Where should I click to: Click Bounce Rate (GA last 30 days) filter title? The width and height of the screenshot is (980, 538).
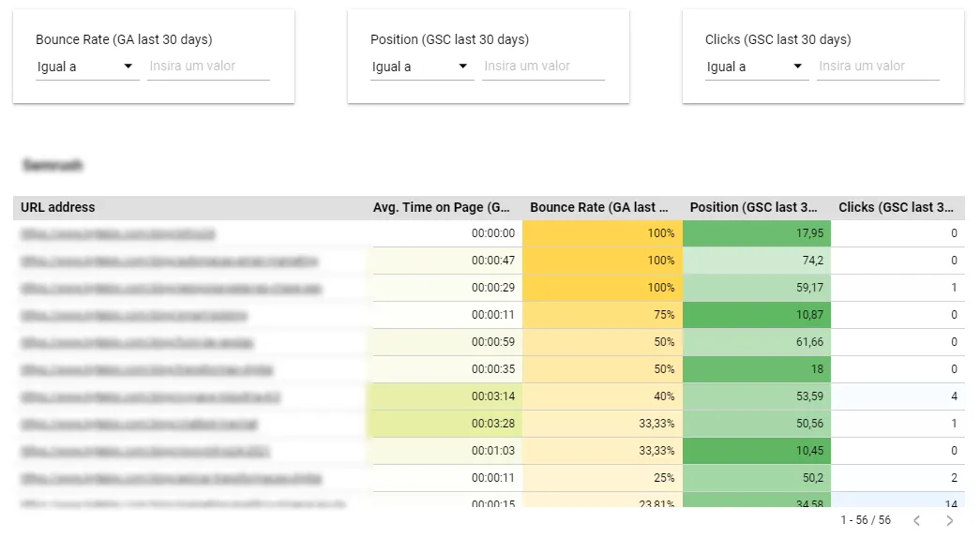pos(124,39)
